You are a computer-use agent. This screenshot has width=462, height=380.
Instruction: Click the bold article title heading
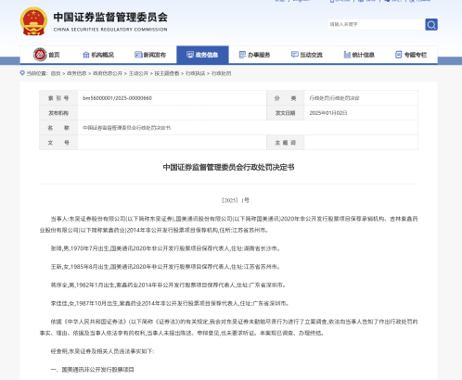[229, 167]
